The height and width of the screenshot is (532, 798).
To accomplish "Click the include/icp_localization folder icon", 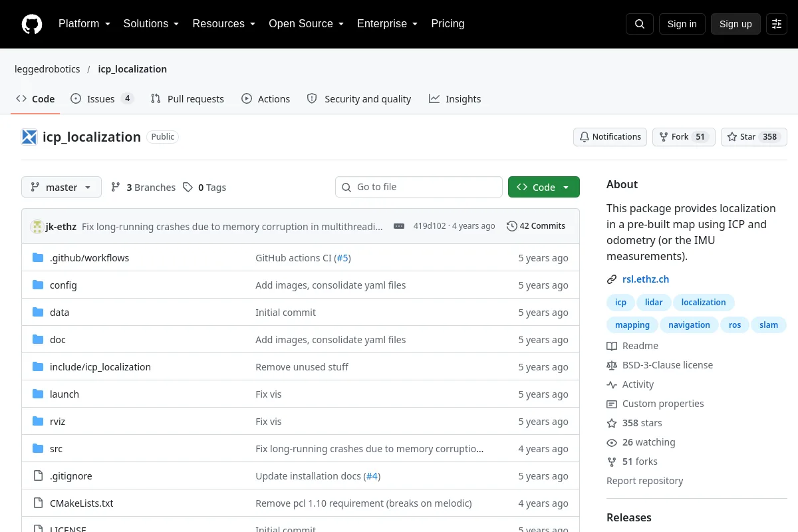I will point(38,367).
